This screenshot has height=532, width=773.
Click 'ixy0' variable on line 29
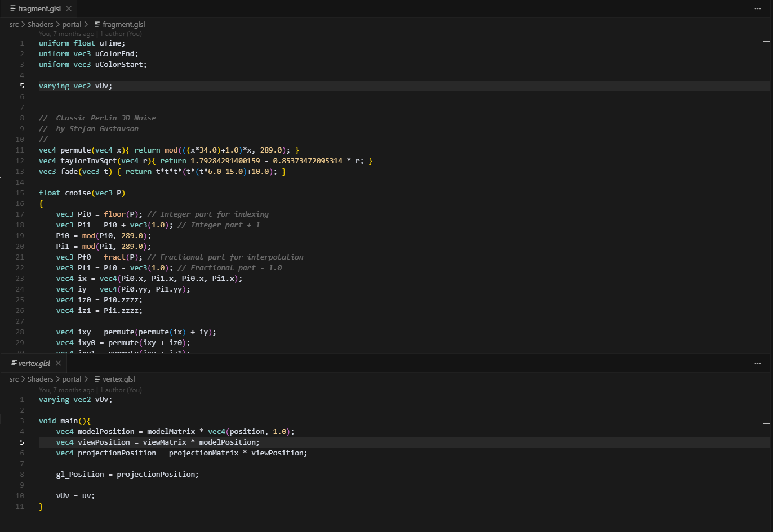87,343
